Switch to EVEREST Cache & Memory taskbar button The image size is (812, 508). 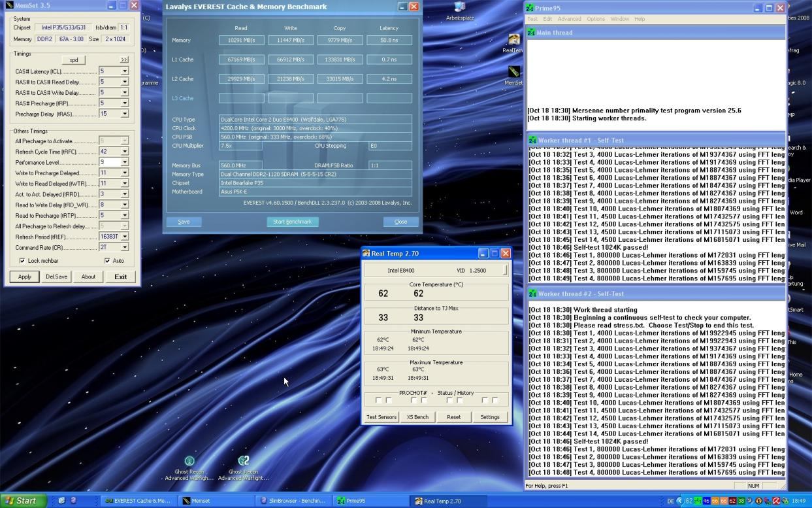tap(138, 501)
